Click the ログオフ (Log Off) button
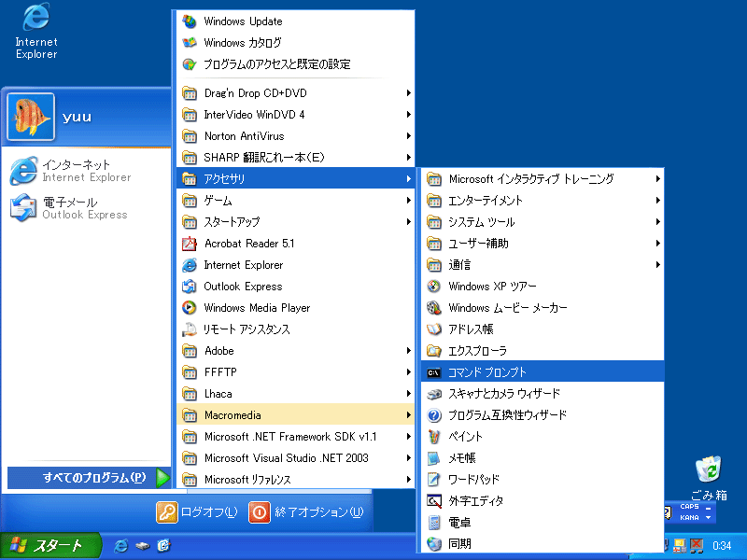747x560 pixels. point(197,512)
